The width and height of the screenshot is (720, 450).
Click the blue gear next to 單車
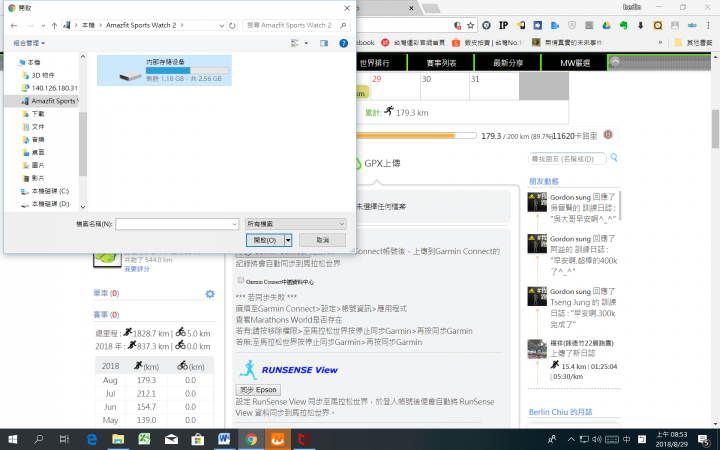210,294
